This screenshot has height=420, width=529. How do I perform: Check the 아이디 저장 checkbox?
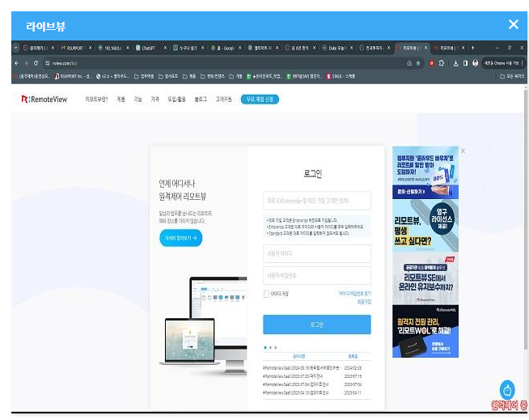[x=266, y=294]
